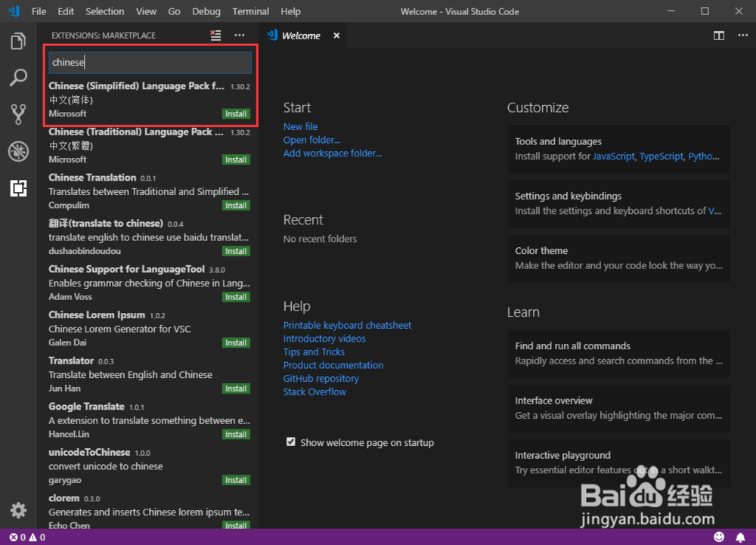The width and height of the screenshot is (756, 545).
Task: Open the Manage gear icon
Action: (18, 509)
